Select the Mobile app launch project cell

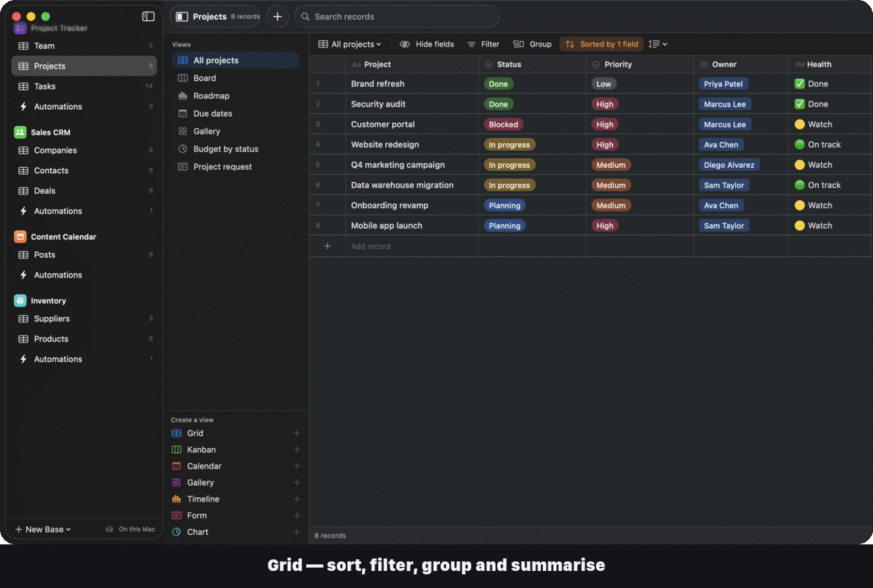pyautogui.click(x=412, y=225)
